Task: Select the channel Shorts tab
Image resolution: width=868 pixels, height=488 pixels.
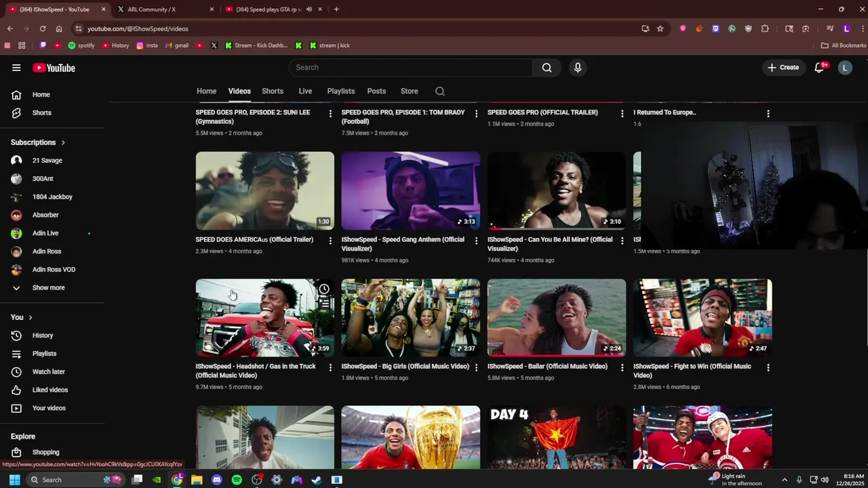Action: click(x=273, y=91)
